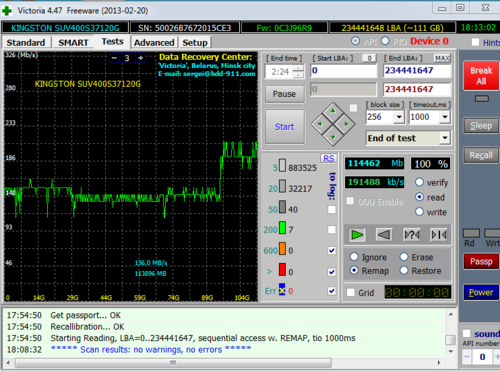Select Erase bad block action
The height and width of the screenshot is (372, 500).
click(404, 257)
